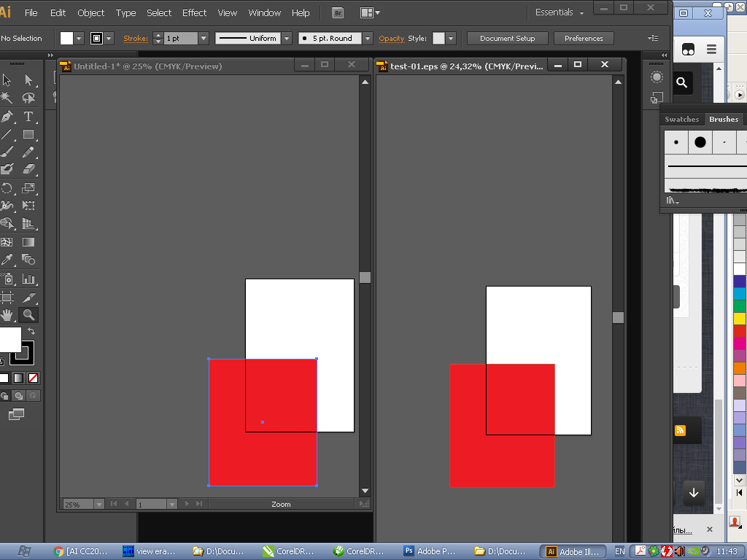Screen dimensions: 747x560
Task: Click the Document Setup button
Action: click(507, 39)
